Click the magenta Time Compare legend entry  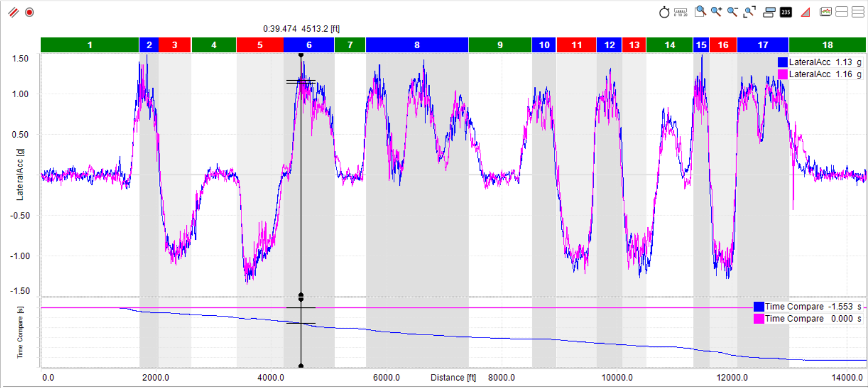tap(807, 319)
